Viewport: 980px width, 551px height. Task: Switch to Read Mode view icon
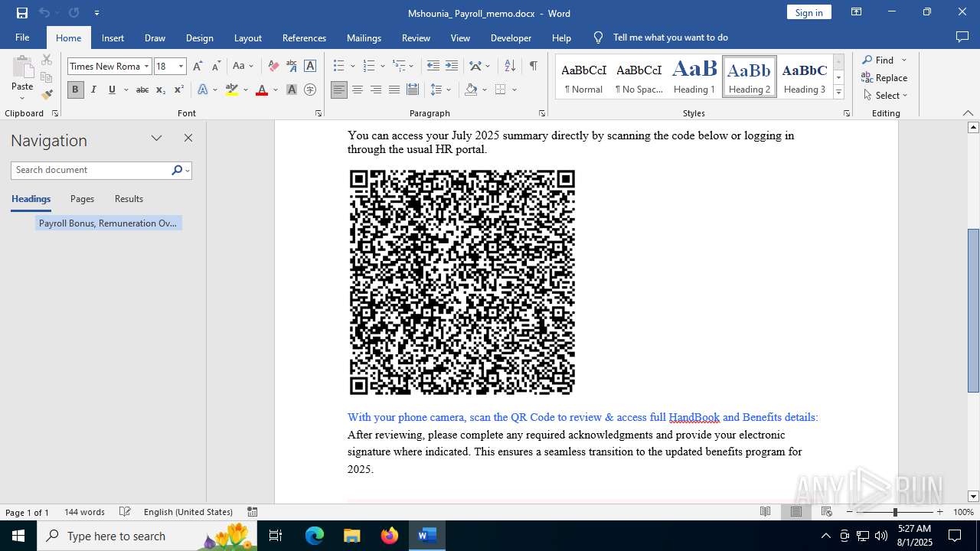click(x=765, y=512)
